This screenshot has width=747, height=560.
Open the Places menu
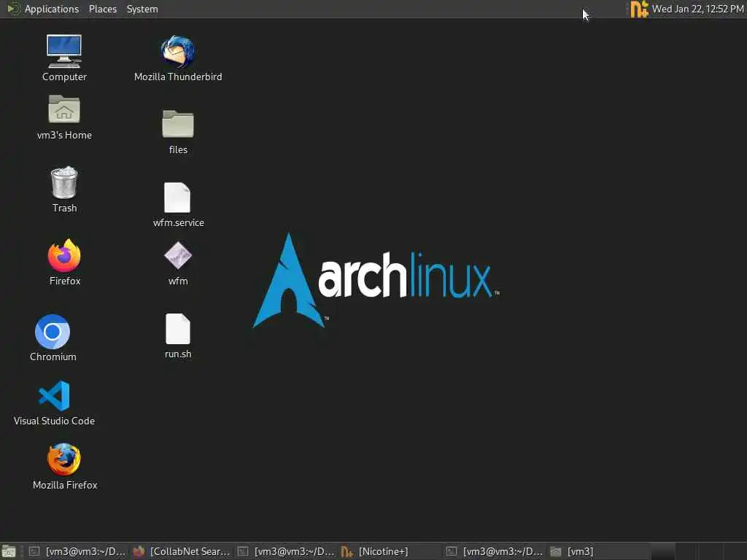pos(102,9)
